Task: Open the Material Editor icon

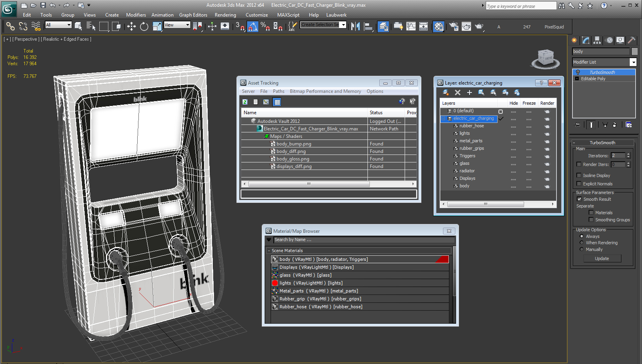Action: point(439,26)
